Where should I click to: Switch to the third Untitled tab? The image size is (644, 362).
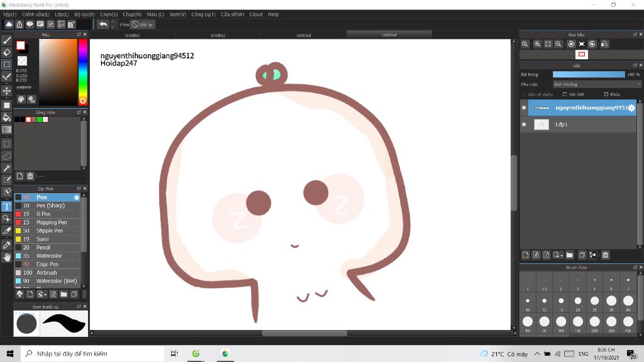point(304,35)
